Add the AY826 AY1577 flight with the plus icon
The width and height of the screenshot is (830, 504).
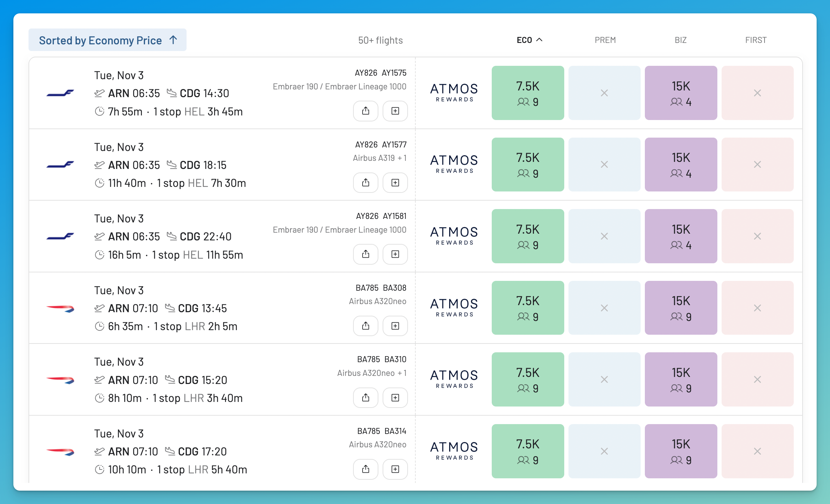pos(395,183)
